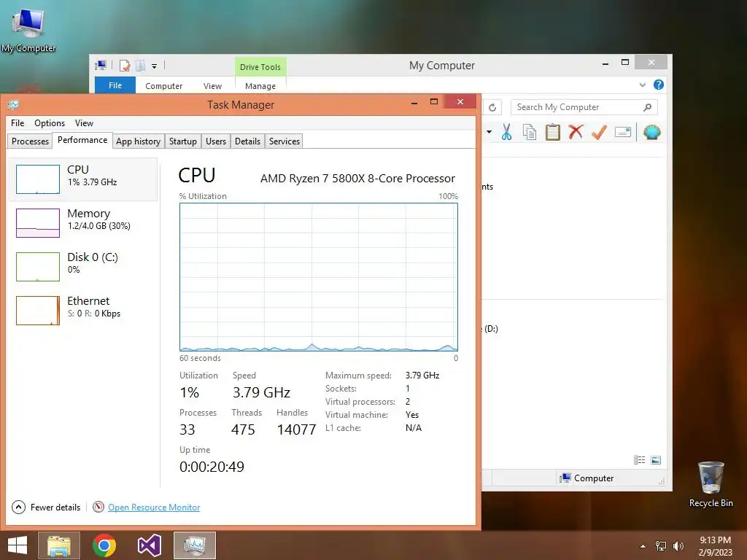Screen dimensions: 747x560
Task: Click the mail envelope icon in My Computer toolbar
Action: point(623,132)
